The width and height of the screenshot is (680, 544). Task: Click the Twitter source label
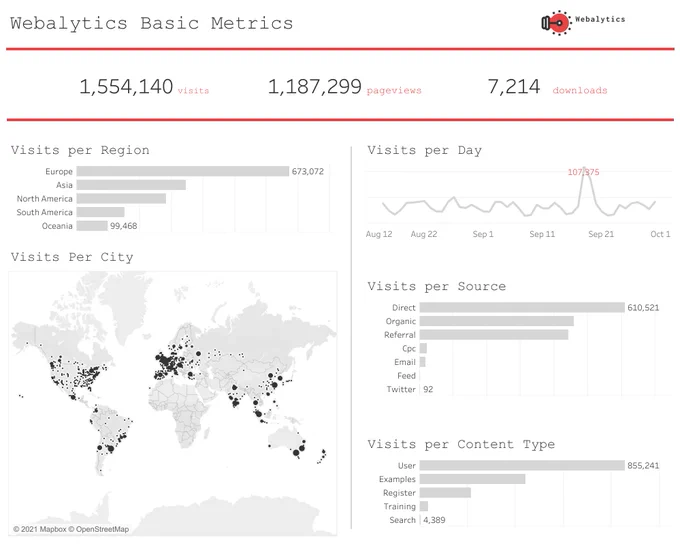(x=401, y=390)
